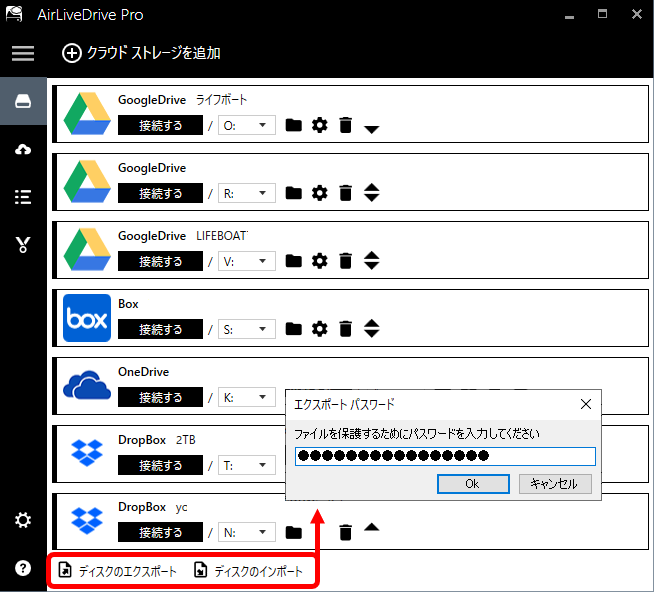Open folder for GoogleDrive LIFEBOAT disk
The width and height of the screenshot is (656, 598).
coord(293,261)
